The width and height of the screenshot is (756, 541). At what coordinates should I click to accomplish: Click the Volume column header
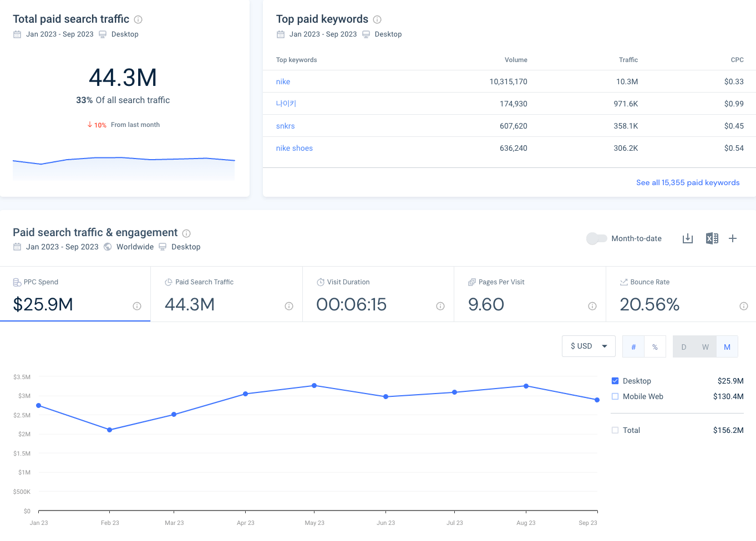516,60
